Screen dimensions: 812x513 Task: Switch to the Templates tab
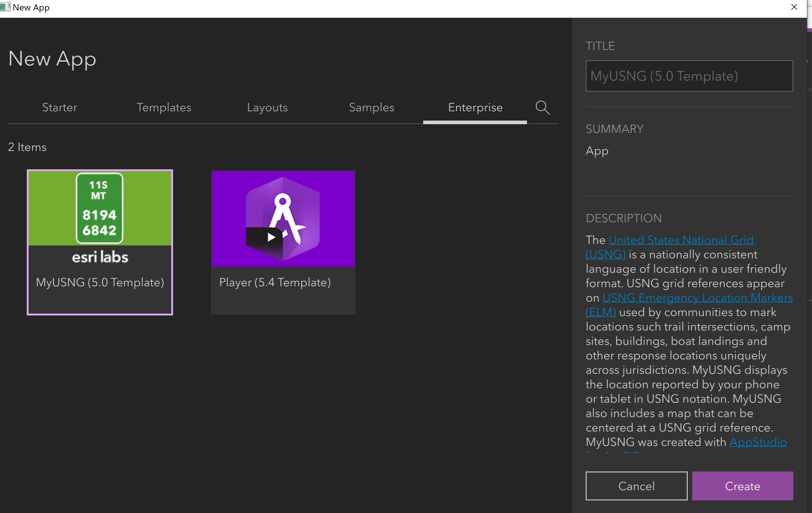[164, 107]
